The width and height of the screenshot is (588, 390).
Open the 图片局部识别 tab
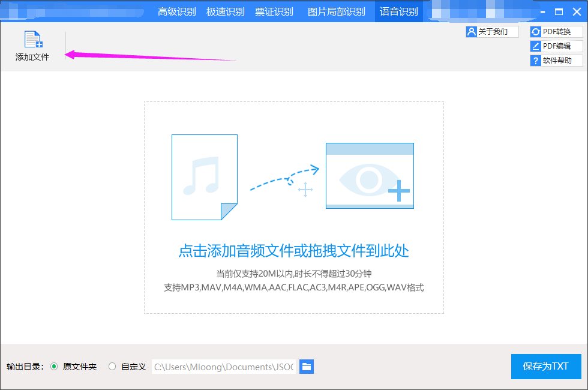336,11
